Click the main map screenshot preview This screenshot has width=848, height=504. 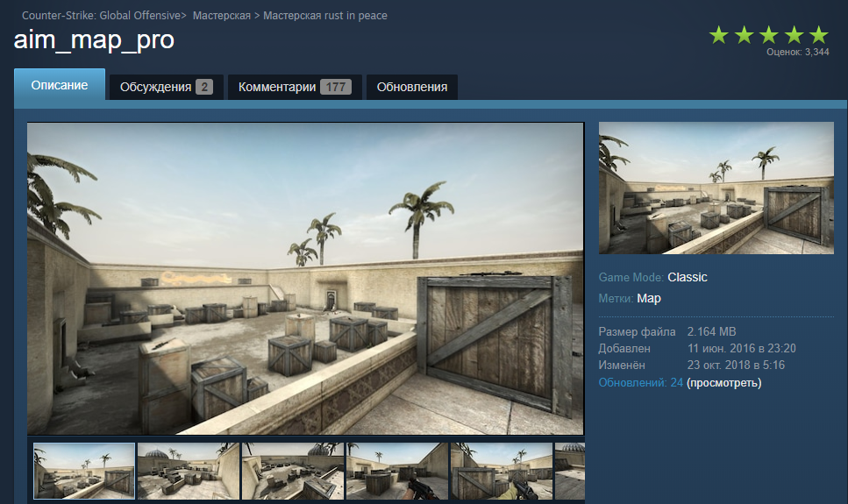[305, 279]
